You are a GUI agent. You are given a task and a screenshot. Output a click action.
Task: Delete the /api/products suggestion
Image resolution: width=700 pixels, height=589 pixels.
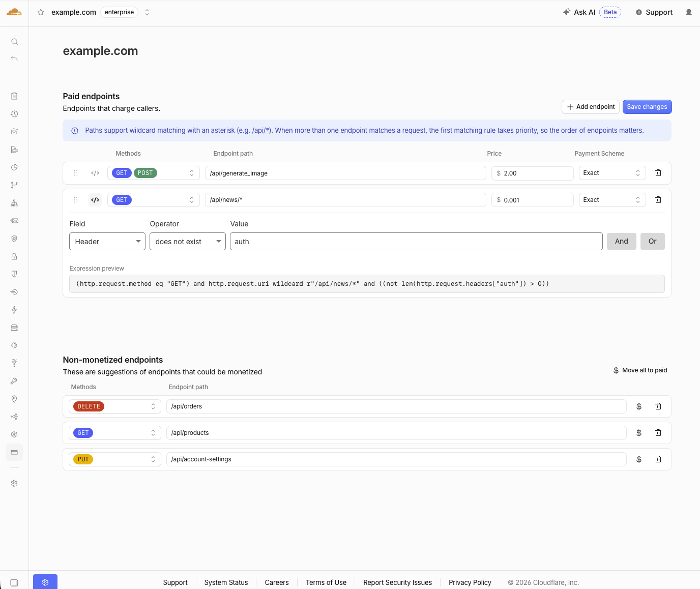pos(658,433)
